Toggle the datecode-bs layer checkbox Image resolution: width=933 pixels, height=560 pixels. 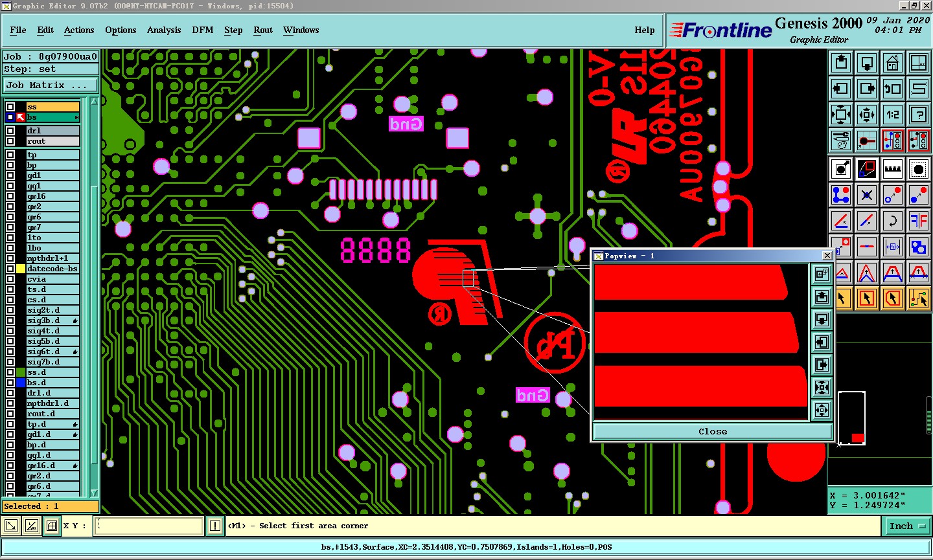[10, 269]
